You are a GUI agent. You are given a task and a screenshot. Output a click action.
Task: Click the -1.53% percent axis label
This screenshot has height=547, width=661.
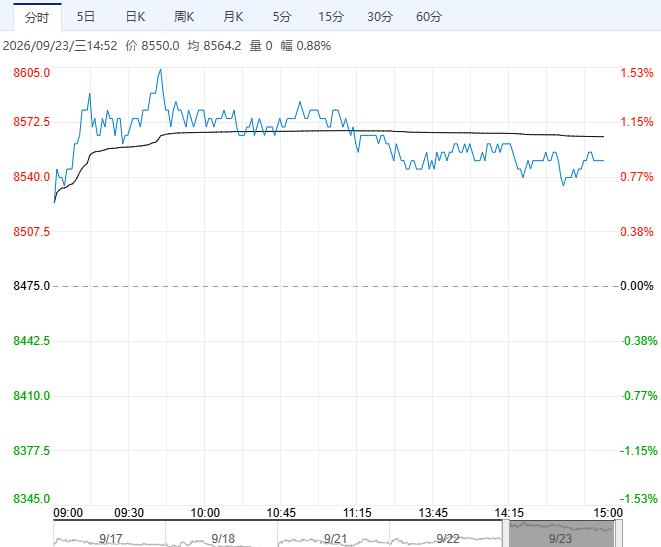[x=638, y=499]
